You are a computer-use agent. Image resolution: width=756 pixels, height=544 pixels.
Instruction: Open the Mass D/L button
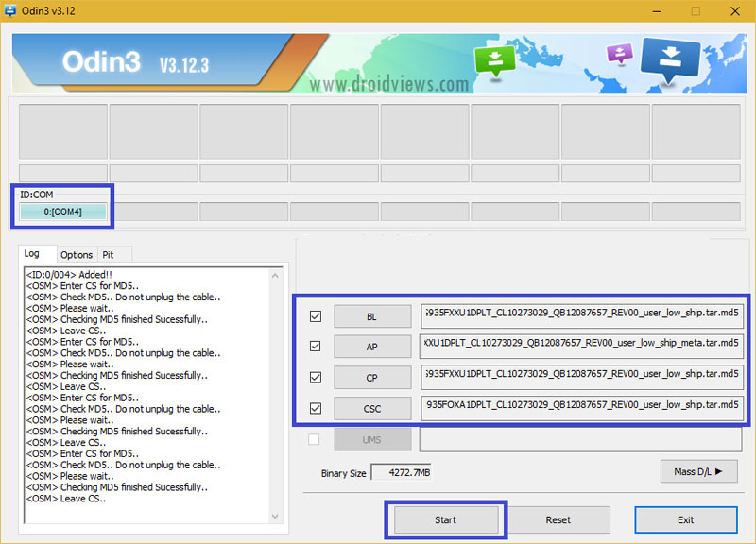[x=698, y=471]
